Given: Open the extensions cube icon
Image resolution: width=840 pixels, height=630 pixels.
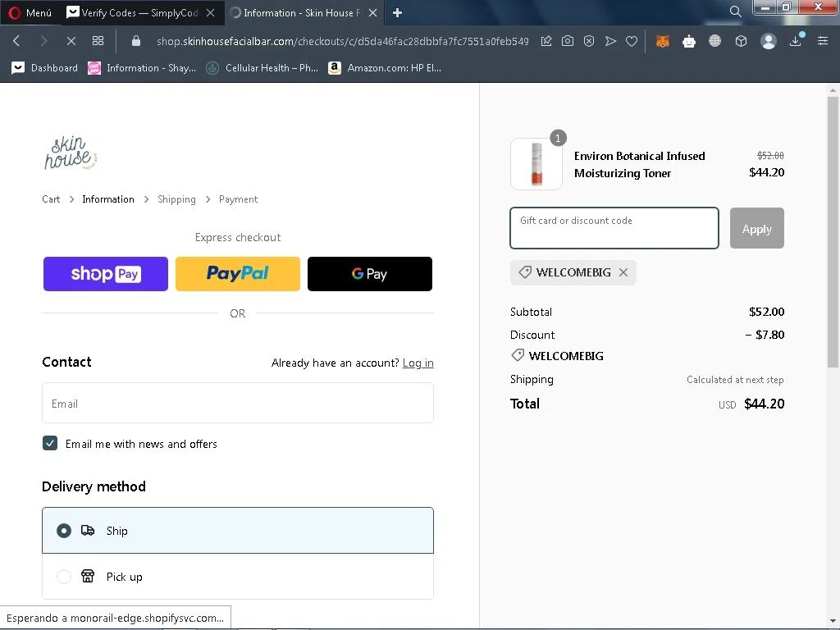Looking at the screenshot, I should [x=741, y=41].
